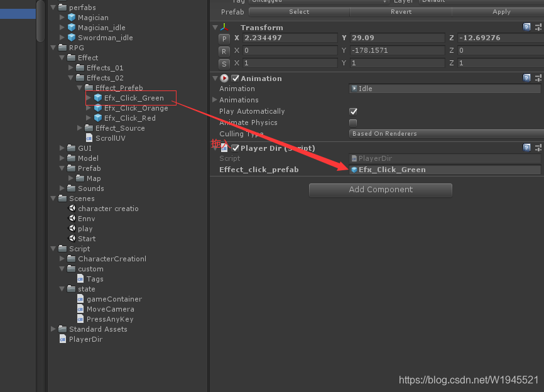
Task: Toggle the Player Dir script enabled checkbox
Action: 235,148
